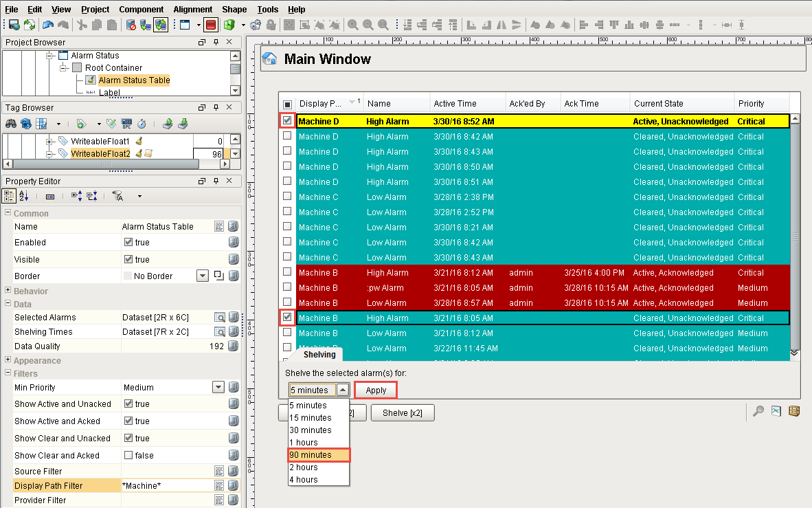This screenshot has width=812, height=508.
Task: Open the OPC tag browser icon
Action: point(127,123)
